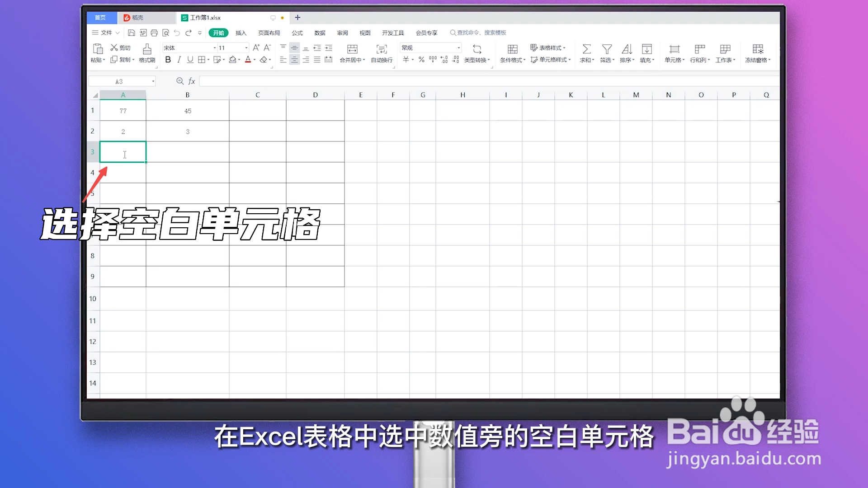Screen dimensions: 868x488
Task: Open the 筛选 filter tool
Action: pos(606,53)
